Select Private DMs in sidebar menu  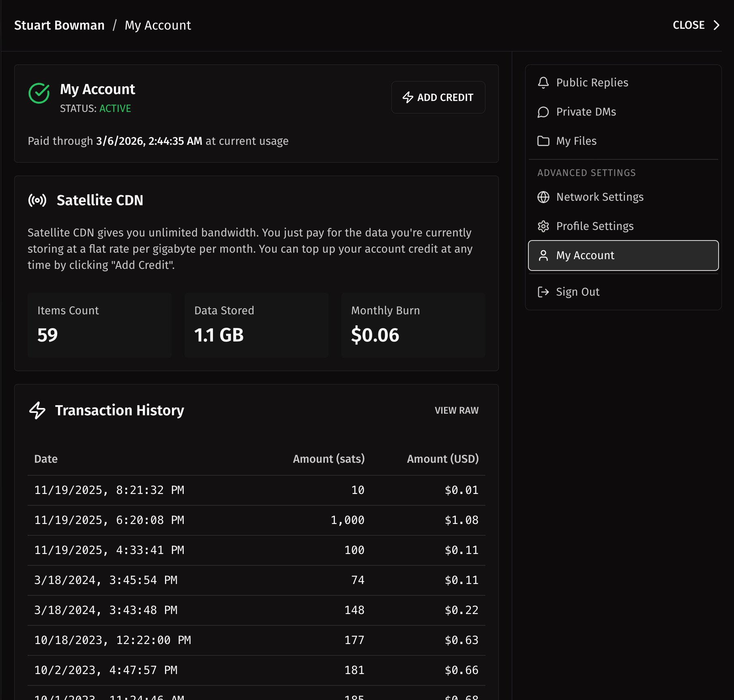click(x=586, y=112)
